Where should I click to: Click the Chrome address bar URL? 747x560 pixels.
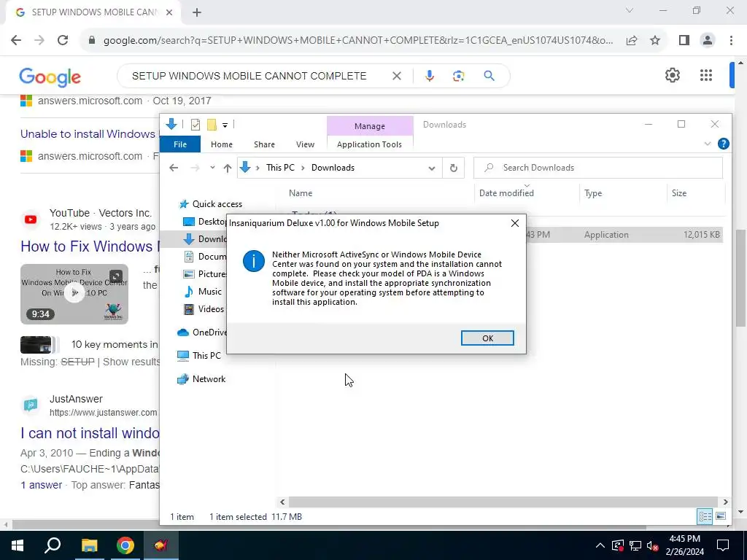(357, 41)
